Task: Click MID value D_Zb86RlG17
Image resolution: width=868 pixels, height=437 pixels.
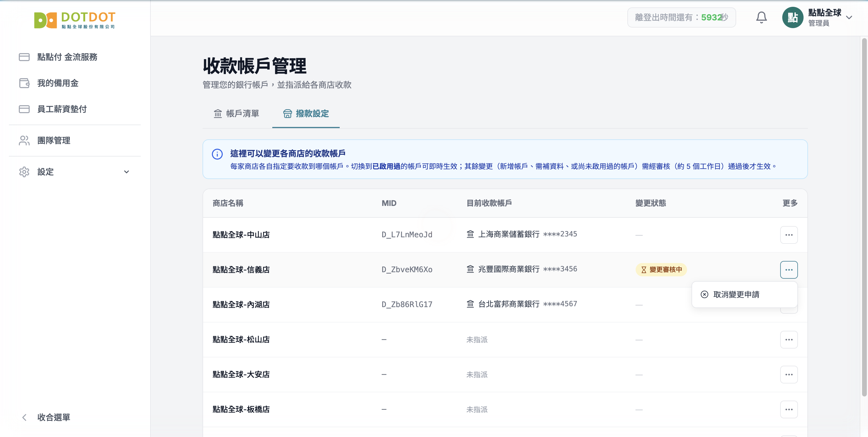Action: point(407,304)
